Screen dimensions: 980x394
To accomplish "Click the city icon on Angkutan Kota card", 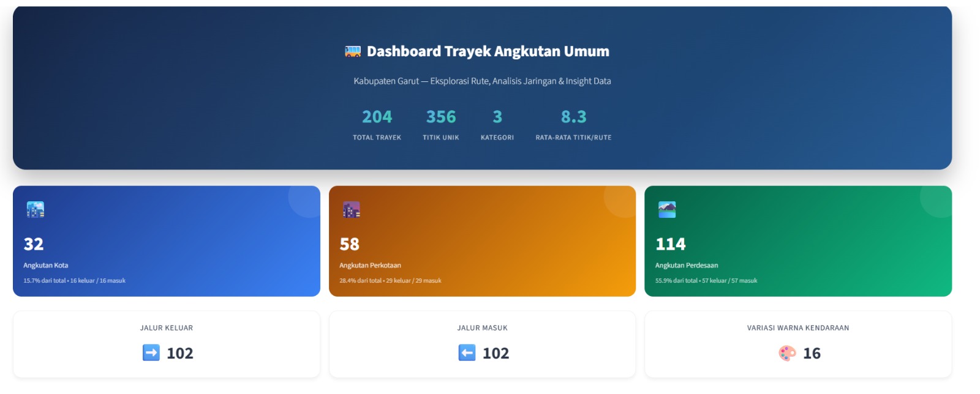I will 36,210.
